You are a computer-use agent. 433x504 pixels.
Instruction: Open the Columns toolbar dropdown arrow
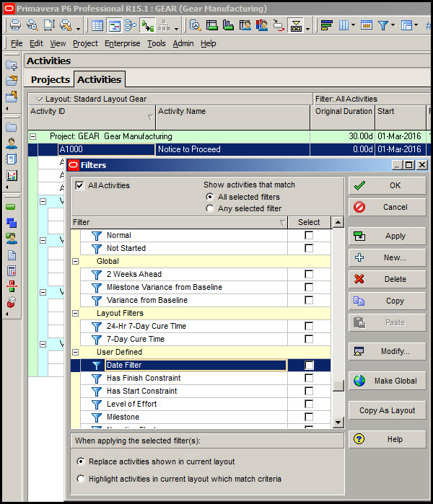[x=353, y=25]
